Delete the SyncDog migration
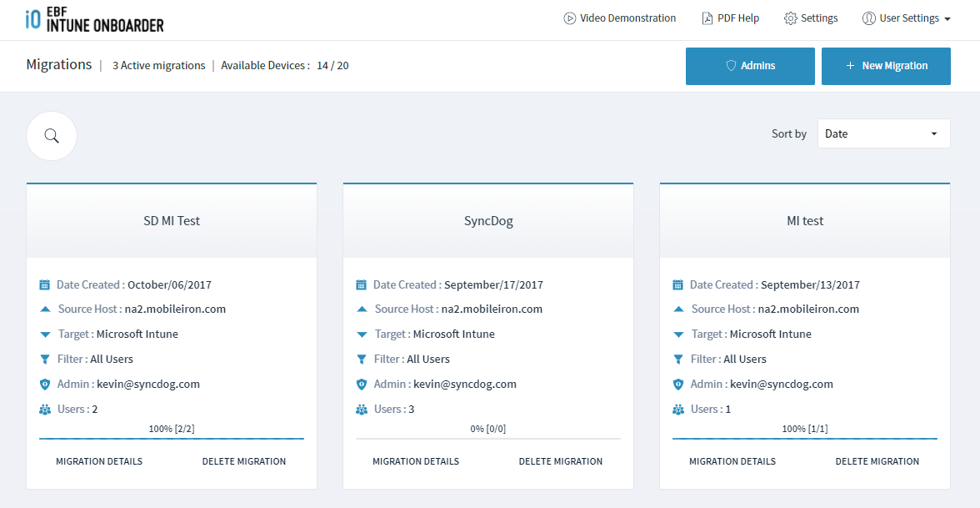This screenshot has width=980, height=508. coord(561,461)
